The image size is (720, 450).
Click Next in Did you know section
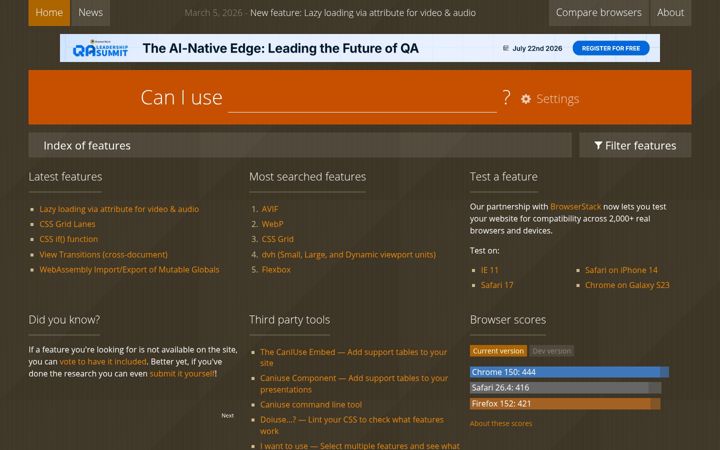tap(227, 416)
